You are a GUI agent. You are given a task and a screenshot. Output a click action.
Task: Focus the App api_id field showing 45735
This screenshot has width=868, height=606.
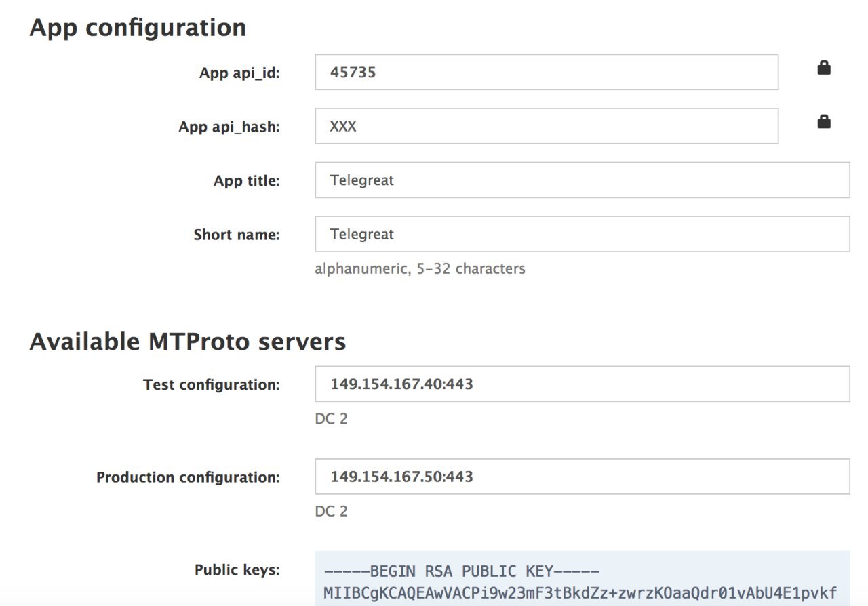tap(546, 72)
